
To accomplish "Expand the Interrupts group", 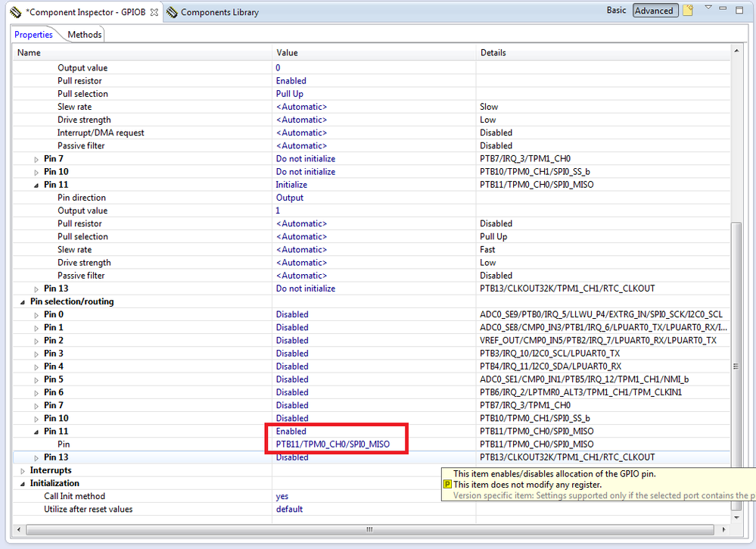I will pos(22,471).
